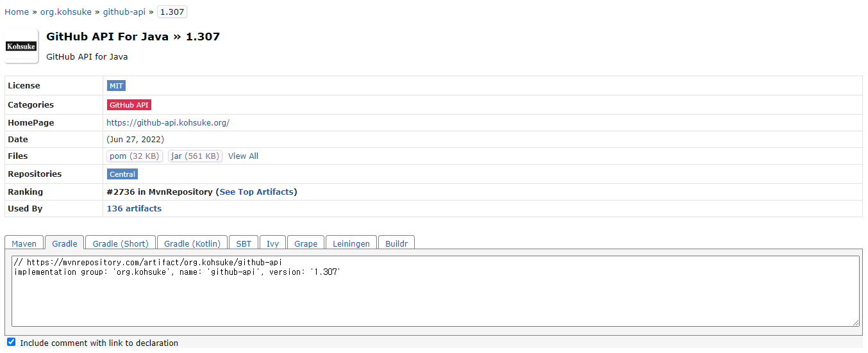Download the jar (561 KB) file
Image resolution: width=868 pixels, height=353 pixels.
click(x=195, y=156)
